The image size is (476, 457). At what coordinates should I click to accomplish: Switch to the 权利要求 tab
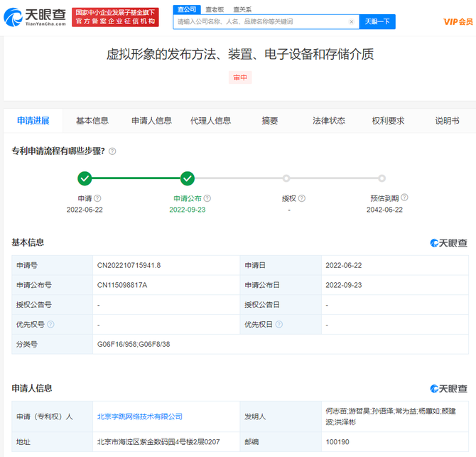pyautogui.click(x=389, y=121)
